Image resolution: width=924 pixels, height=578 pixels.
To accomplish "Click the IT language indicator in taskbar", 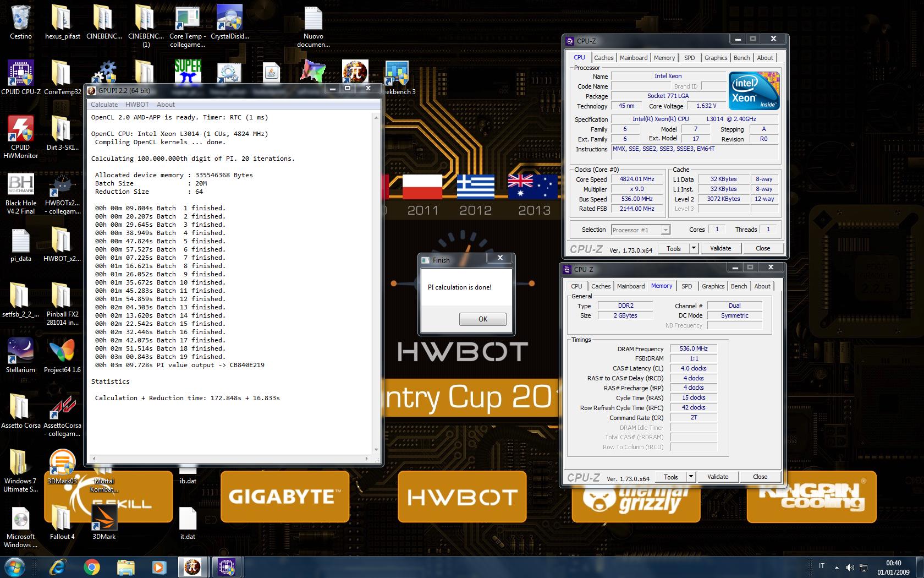I will 822,566.
